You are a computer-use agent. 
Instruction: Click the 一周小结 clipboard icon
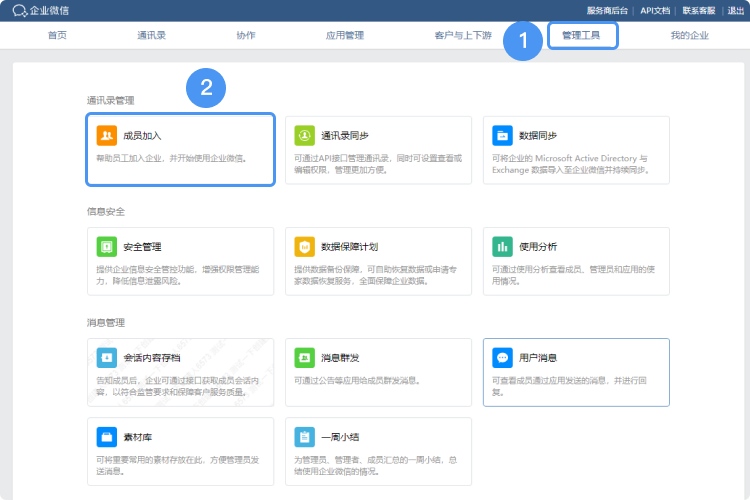(x=305, y=437)
